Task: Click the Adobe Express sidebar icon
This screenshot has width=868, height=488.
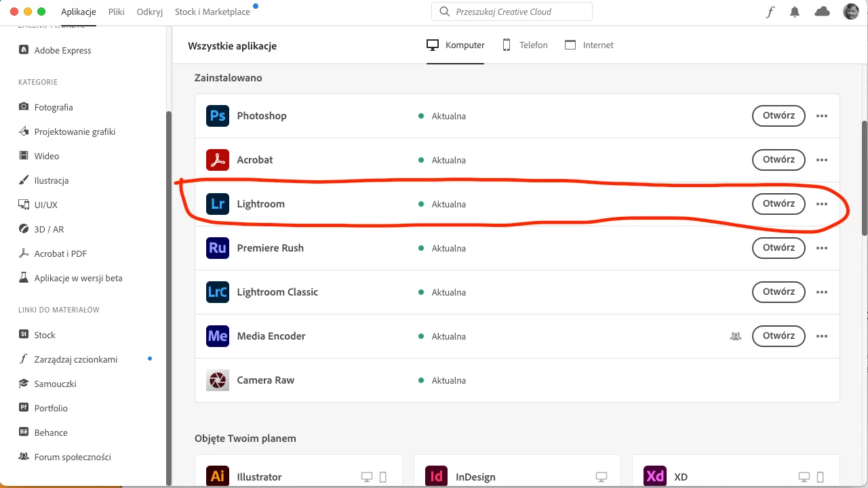Action: tap(24, 50)
